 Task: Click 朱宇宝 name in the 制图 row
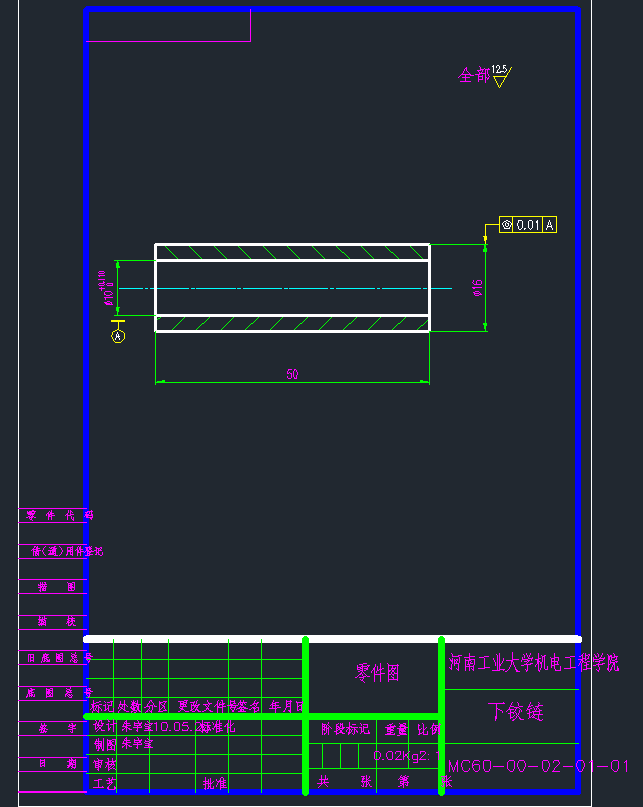[x=137, y=744]
